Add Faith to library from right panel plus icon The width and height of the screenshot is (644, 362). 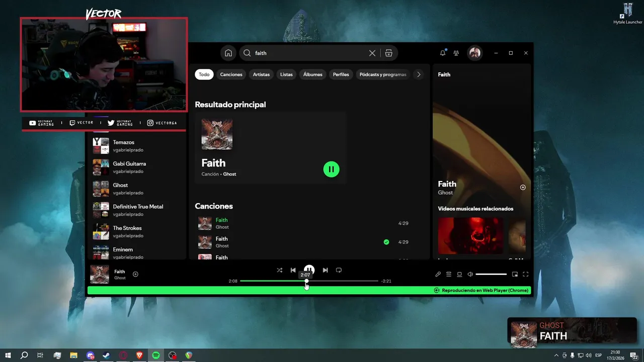click(523, 187)
